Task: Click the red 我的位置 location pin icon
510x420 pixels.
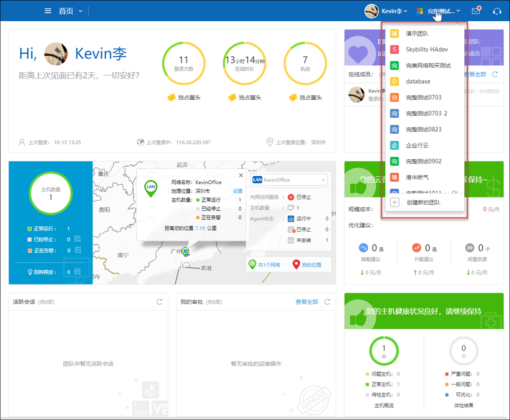Action: (296, 264)
